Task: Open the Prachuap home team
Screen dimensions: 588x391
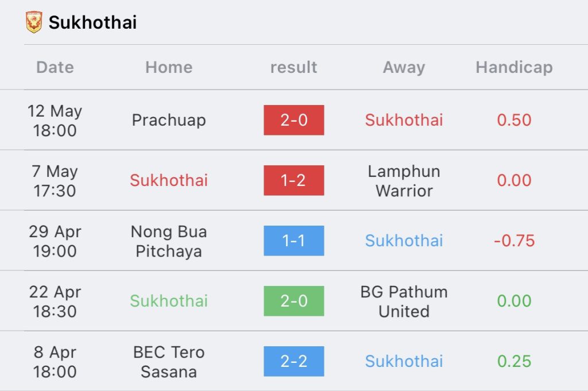Action: 169,121
